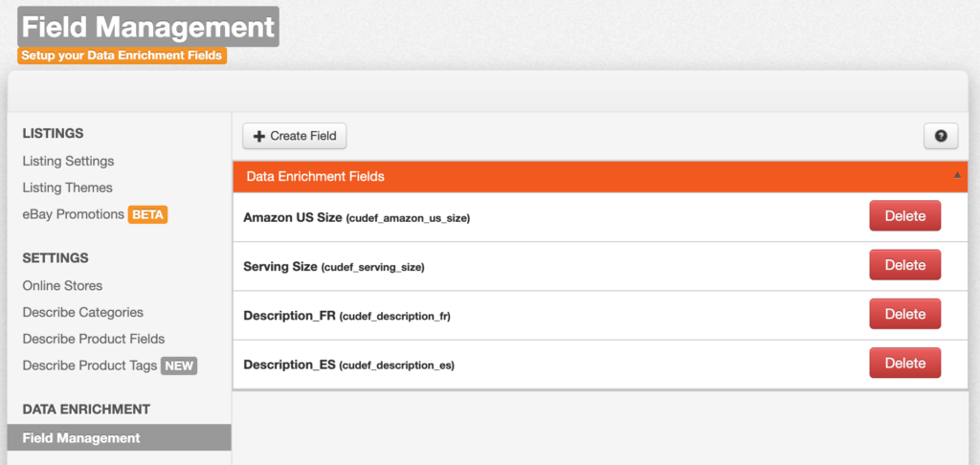
Task: Open Describe Categories
Action: tap(82, 312)
